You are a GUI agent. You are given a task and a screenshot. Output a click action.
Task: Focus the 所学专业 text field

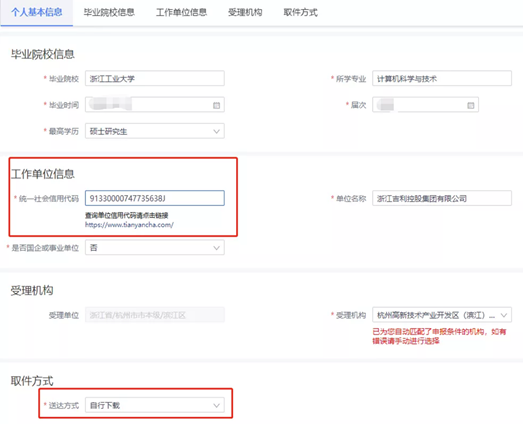click(x=442, y=79)
